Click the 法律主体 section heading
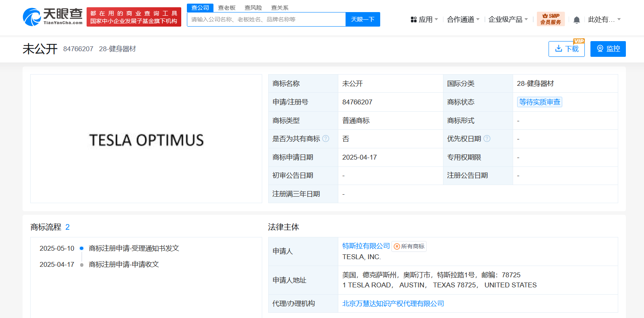The height and width of the screenshot is (318, 644). pyautogui.click(x=284, y=227)
